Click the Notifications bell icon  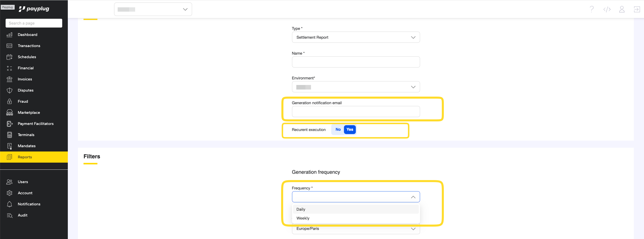[9, 204]
